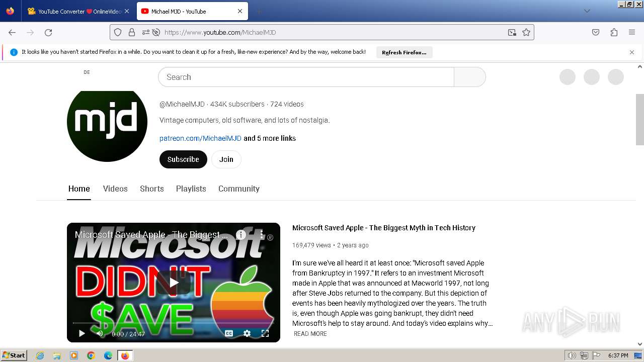This screenshot has width=644, height=362.
Task: Click the video info 'i' icon
Action: point(241,235)
